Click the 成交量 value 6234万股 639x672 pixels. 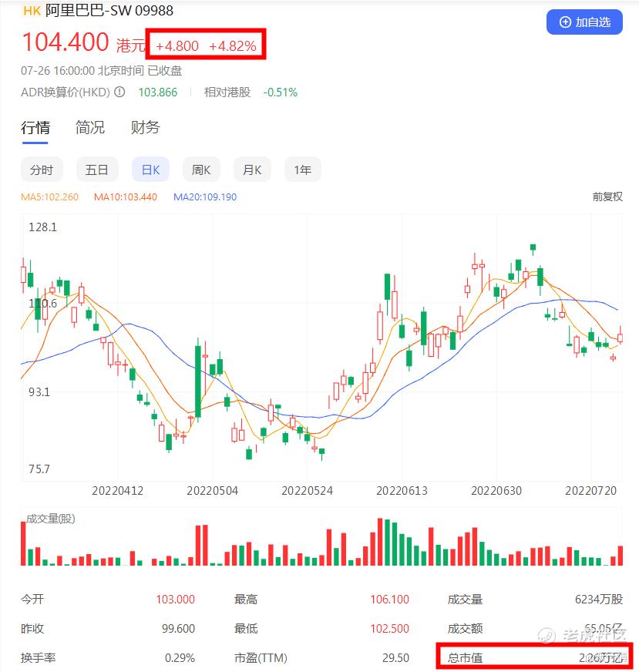coord(599,599)
